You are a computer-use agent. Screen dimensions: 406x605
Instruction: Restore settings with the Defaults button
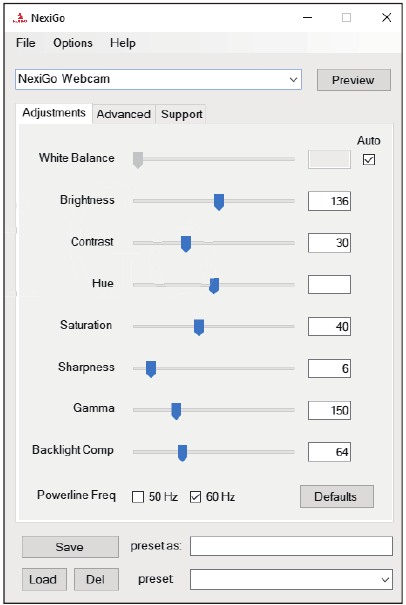click(337, 497)
